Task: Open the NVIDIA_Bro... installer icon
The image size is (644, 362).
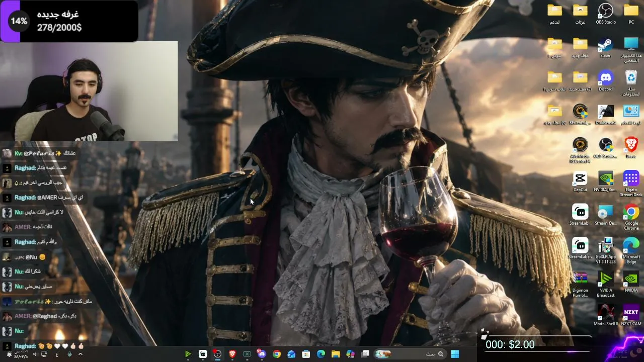Action: coord(605,182)
